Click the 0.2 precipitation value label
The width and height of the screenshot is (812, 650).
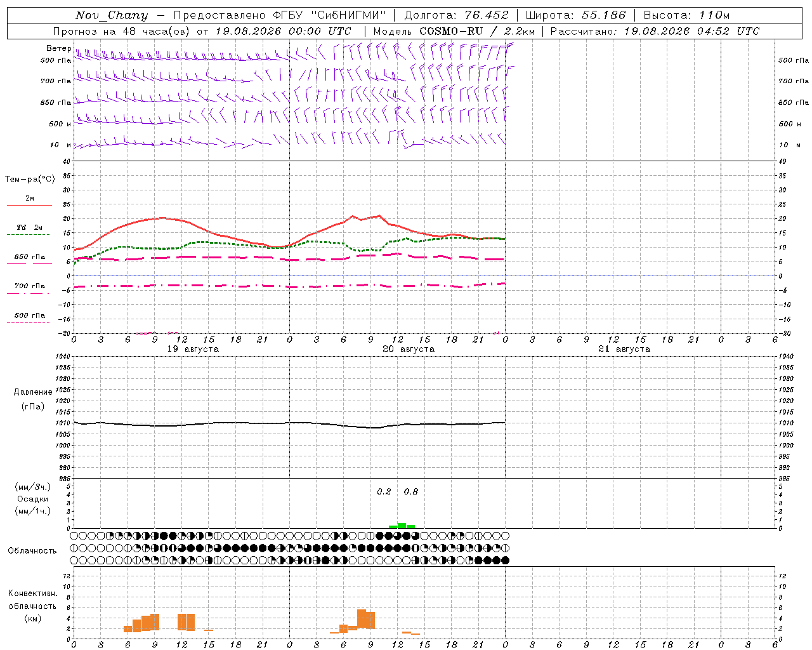point(384,491)
